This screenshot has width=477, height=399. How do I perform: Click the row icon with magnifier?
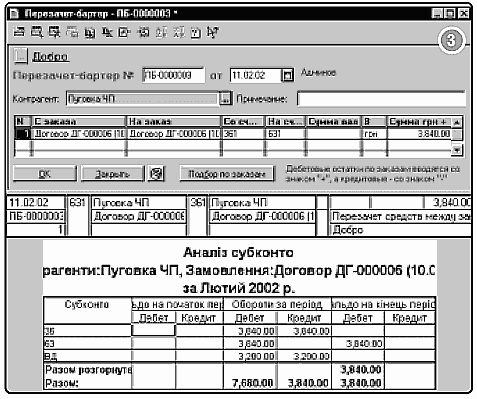click(37, 32)
